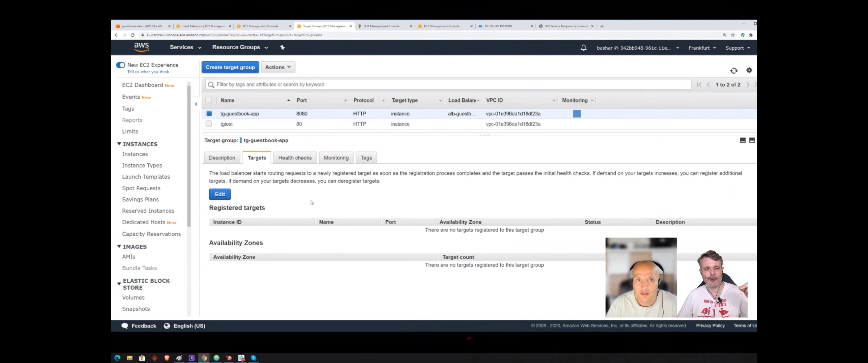Collapse the INSTANCES sidebar section
The image size is (868, 363).
click(x=119, y=144)
